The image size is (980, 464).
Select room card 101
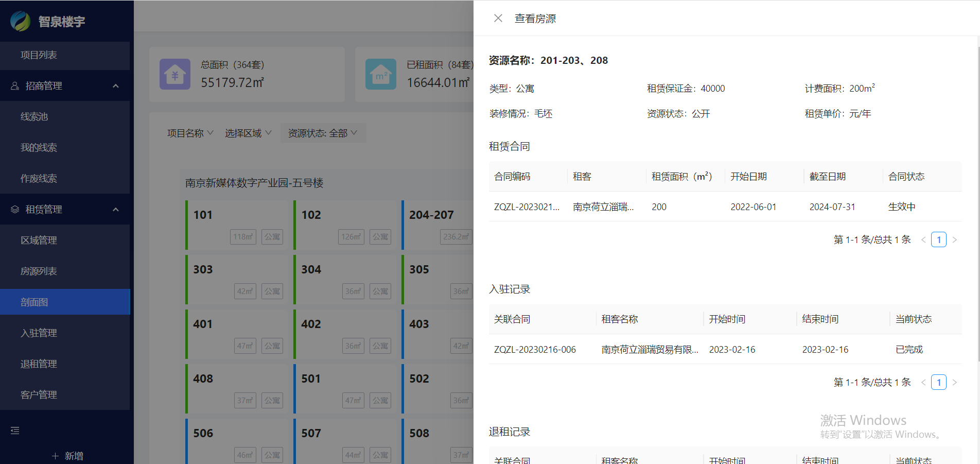pos(238,225)
